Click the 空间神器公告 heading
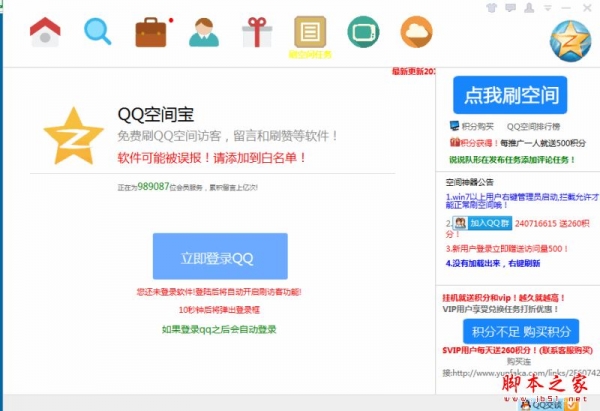This screenshot has height=411, width=600. (470, 182)
